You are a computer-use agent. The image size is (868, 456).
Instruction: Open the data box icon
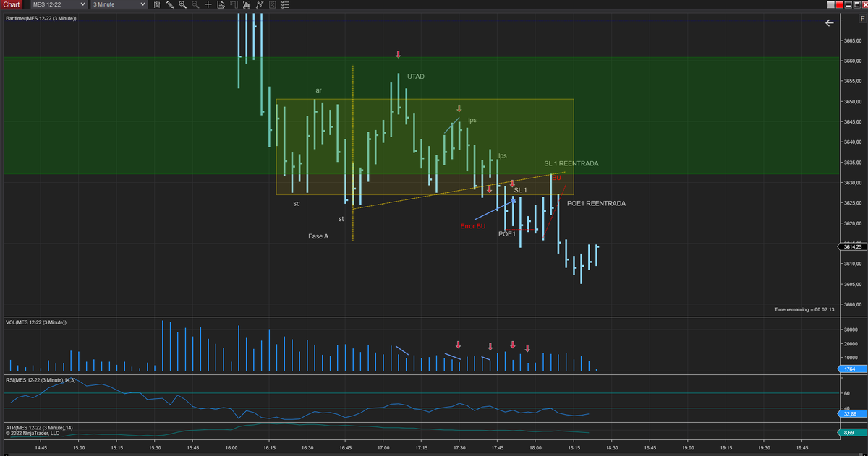click(221, 4)
